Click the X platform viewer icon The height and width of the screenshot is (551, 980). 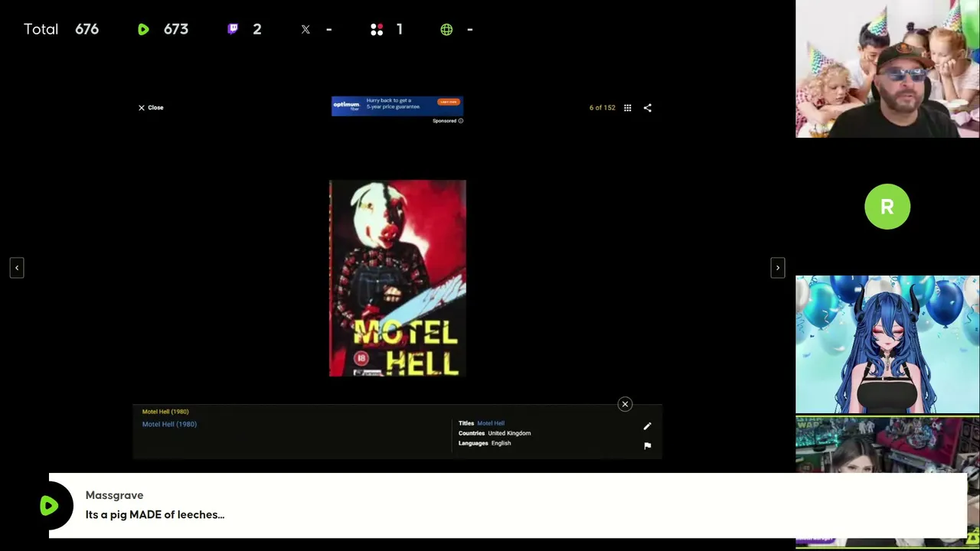305,29
